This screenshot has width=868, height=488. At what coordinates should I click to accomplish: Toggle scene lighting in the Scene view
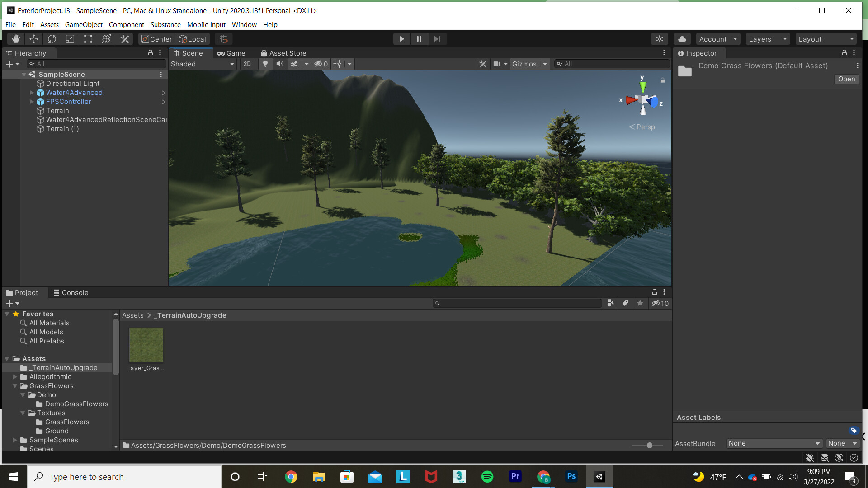[x=265, y=64]
